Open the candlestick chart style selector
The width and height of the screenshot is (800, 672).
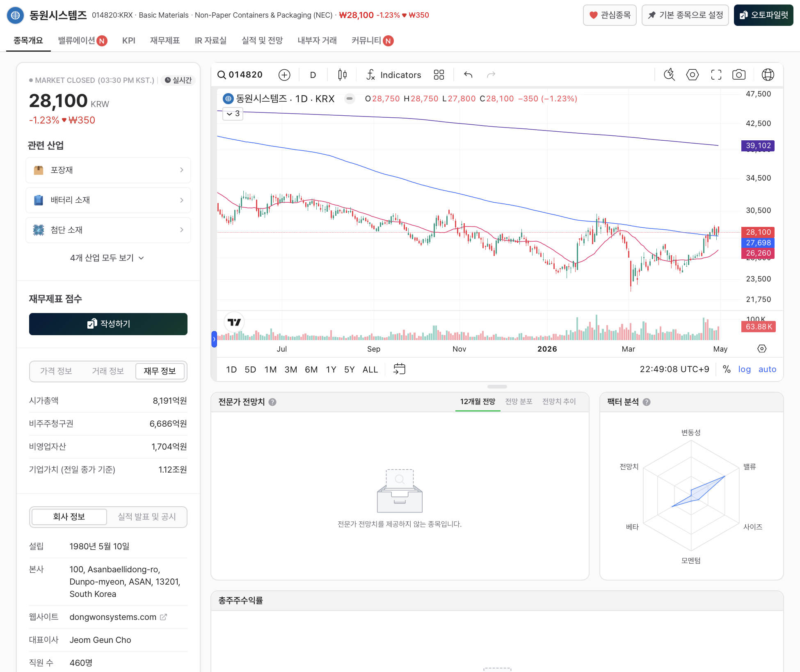(x=343, y=75)
